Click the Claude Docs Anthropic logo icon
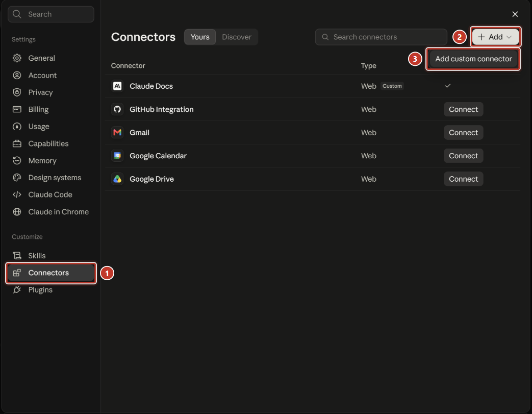532x414 pixels. click(x=117, y=86)
